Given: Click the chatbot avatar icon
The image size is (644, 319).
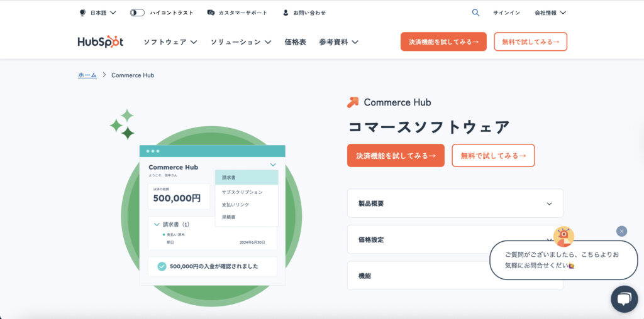Looking at the screenshot, I should click(563, 237).
